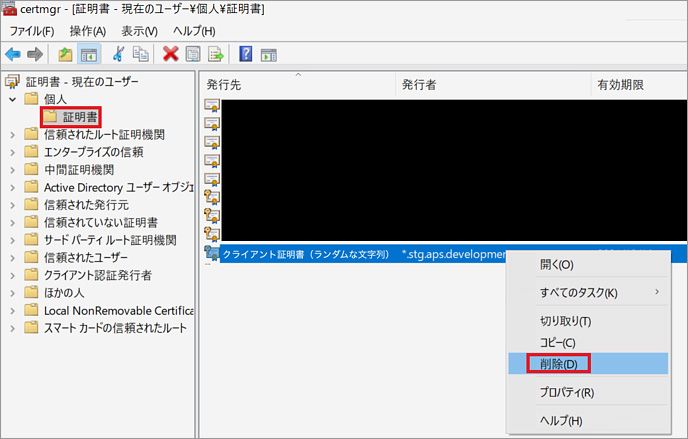Expand the 中間証明機関 node
This screenshot has height=439, width=688.
(13, 170)
